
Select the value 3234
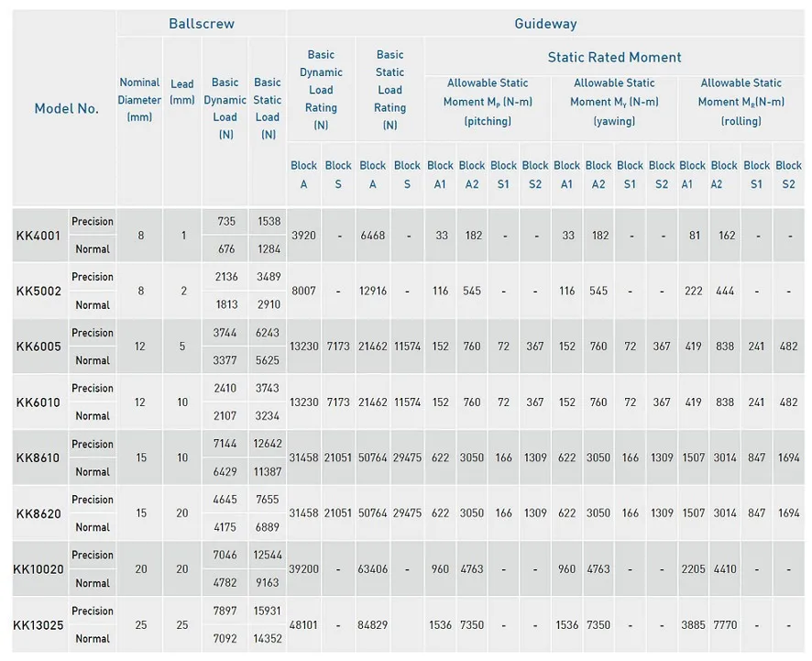268,416
